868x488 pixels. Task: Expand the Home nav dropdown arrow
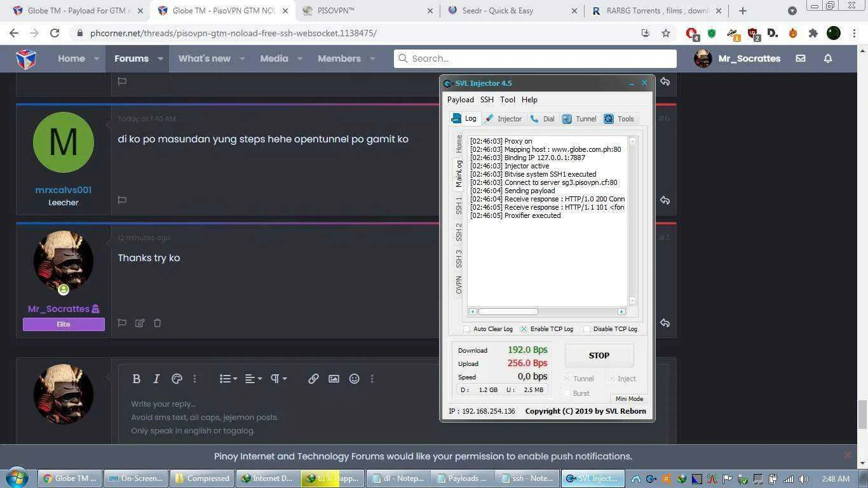(97, 58)
